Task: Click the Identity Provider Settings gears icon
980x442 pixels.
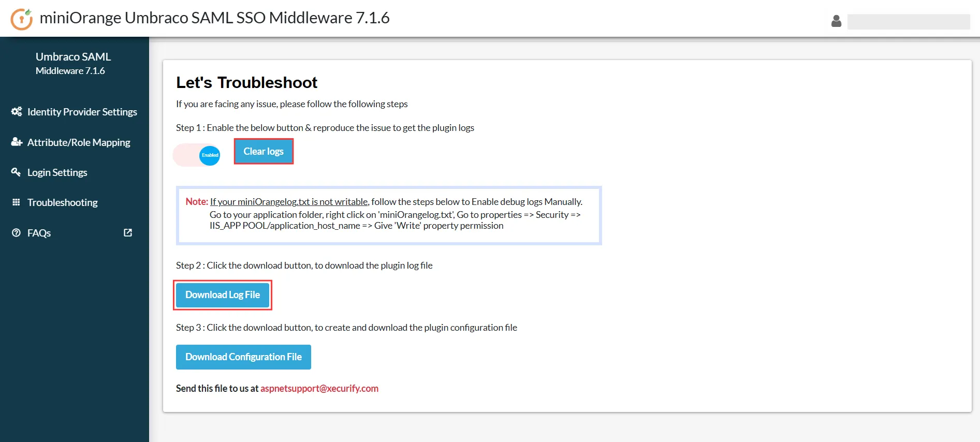Action: pyautogui.click(x=17, y=112)
